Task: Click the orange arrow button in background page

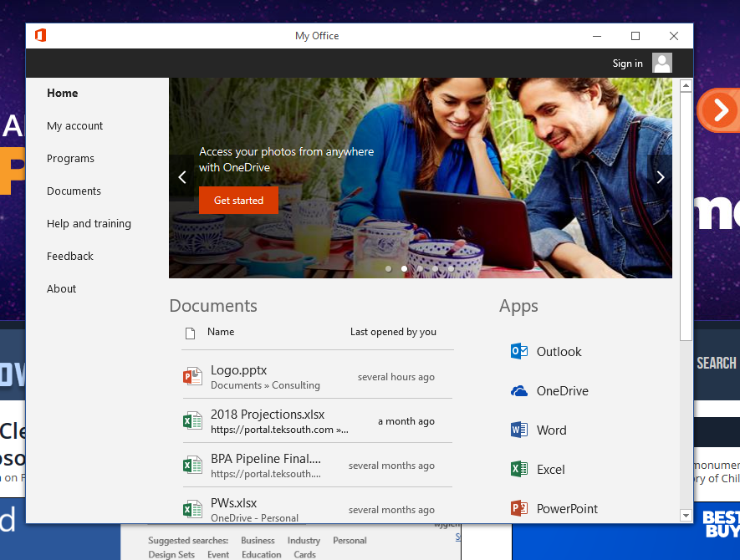Action: pos(719,110)
